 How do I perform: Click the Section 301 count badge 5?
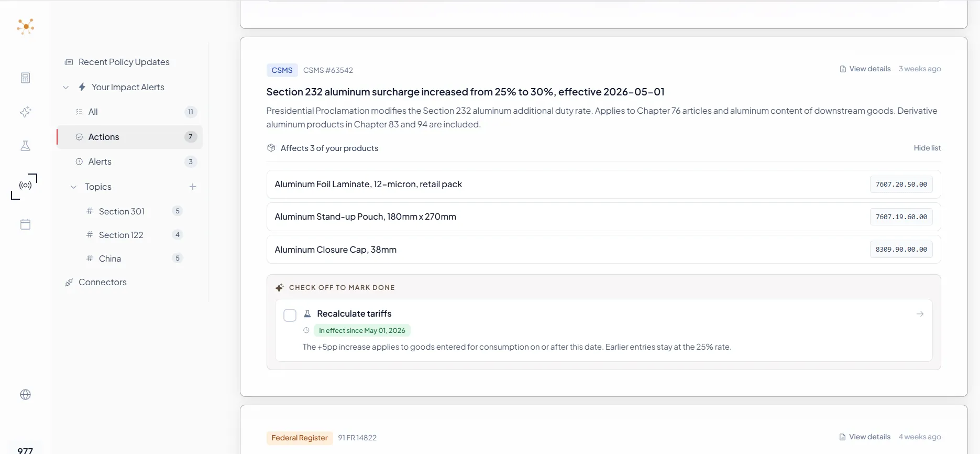coord(178,211)
